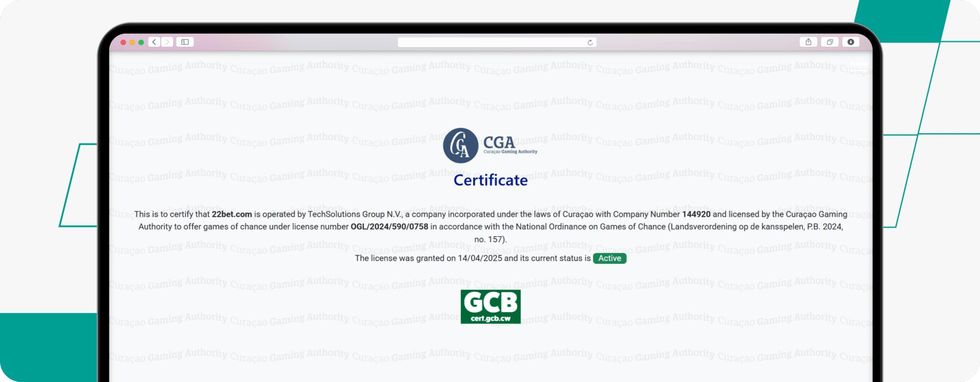Open the share icon in toolbar

pos(808,42)
